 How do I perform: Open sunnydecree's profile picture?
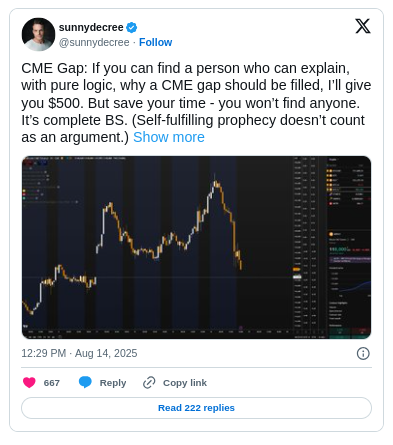coord(38,34)
